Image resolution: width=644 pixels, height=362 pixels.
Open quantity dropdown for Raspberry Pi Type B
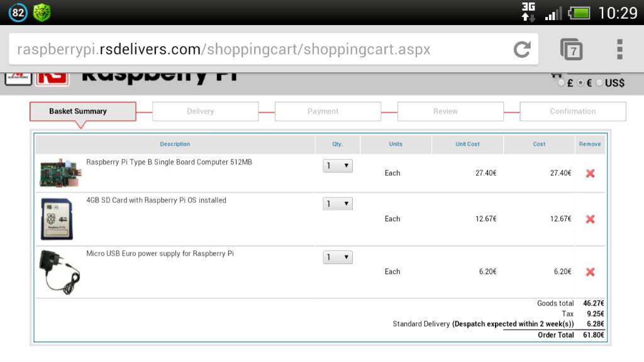338,165
